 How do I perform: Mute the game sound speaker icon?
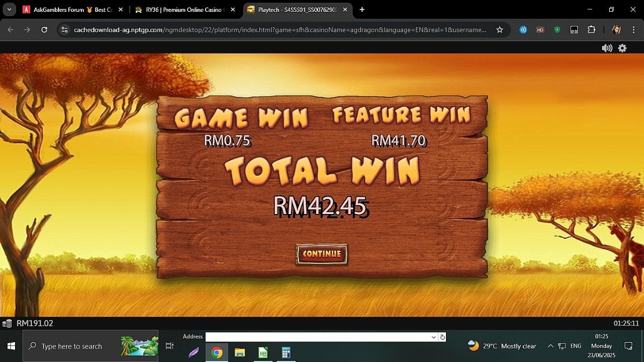tap(607, 48)
